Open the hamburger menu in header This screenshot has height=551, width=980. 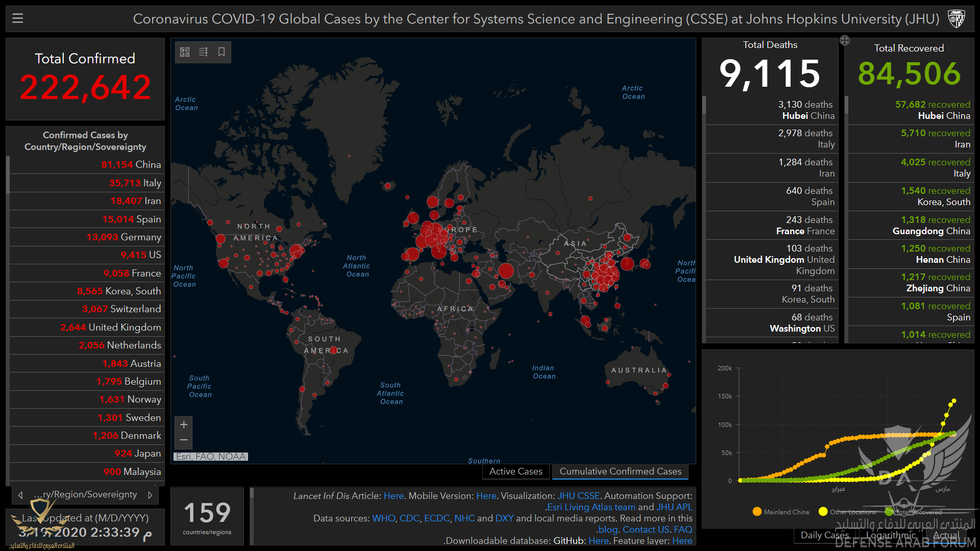click(18, 19)
